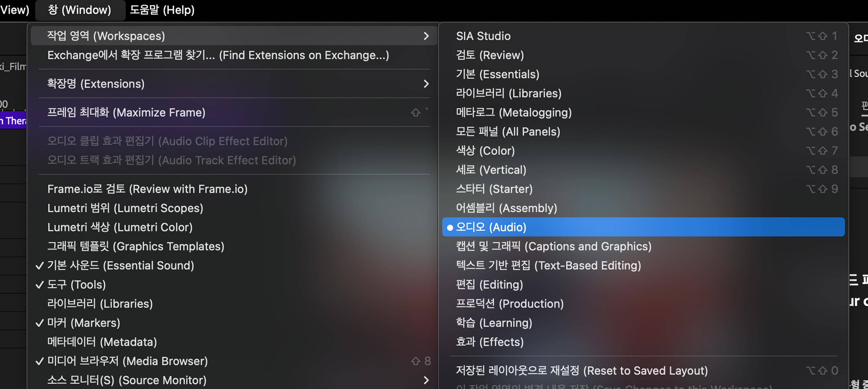Screen dimensions: 868x389
Task: Switch to the Color workspace
Action: click(x=485, y=151)
